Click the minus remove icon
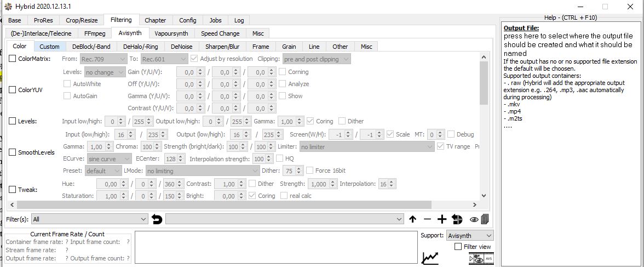The width and height of the screenshot is (644, 267). coord(428,219)
